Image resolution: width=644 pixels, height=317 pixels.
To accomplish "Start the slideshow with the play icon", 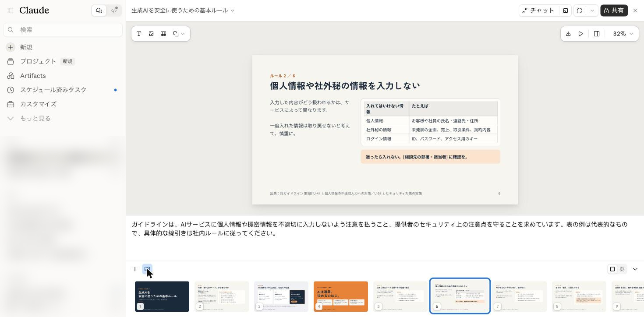I will click(580, 34).
